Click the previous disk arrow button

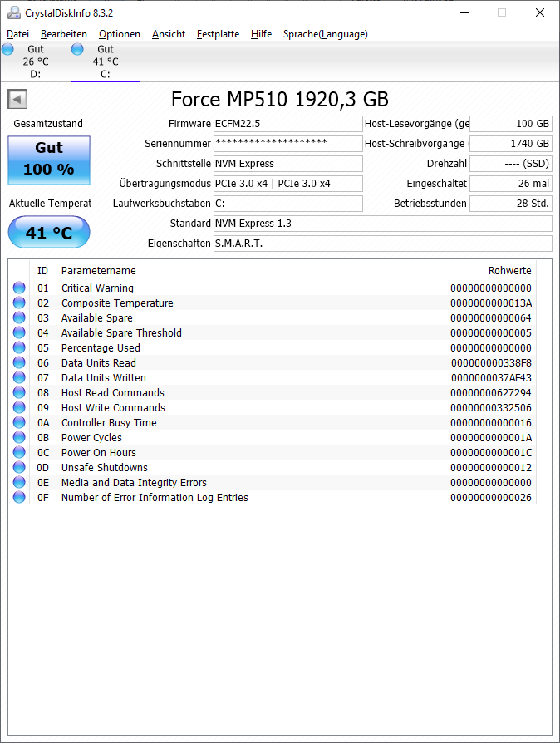(x=17, y=100)
